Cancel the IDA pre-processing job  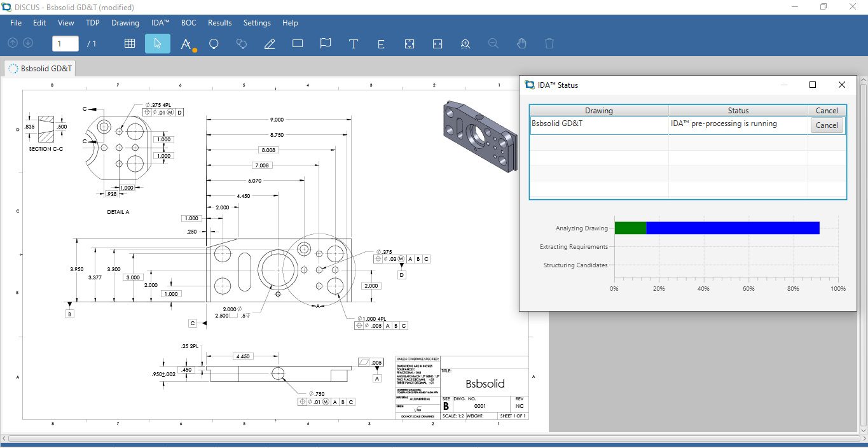click(827, 125)
